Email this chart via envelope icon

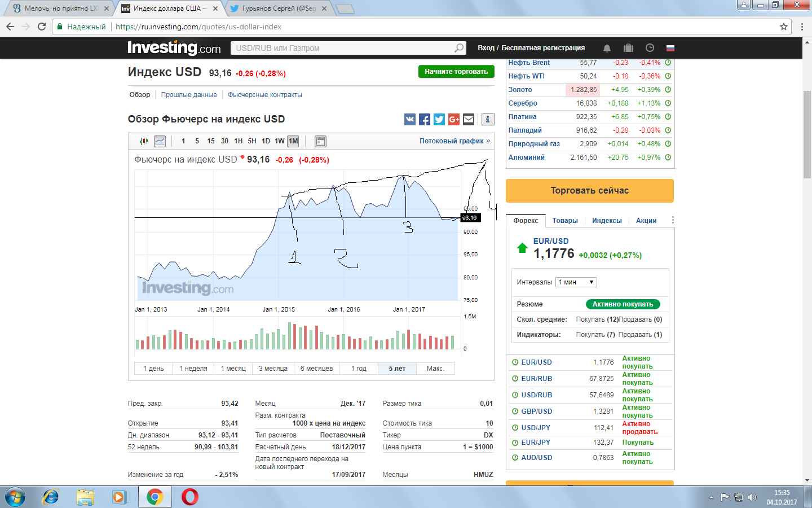469,119
